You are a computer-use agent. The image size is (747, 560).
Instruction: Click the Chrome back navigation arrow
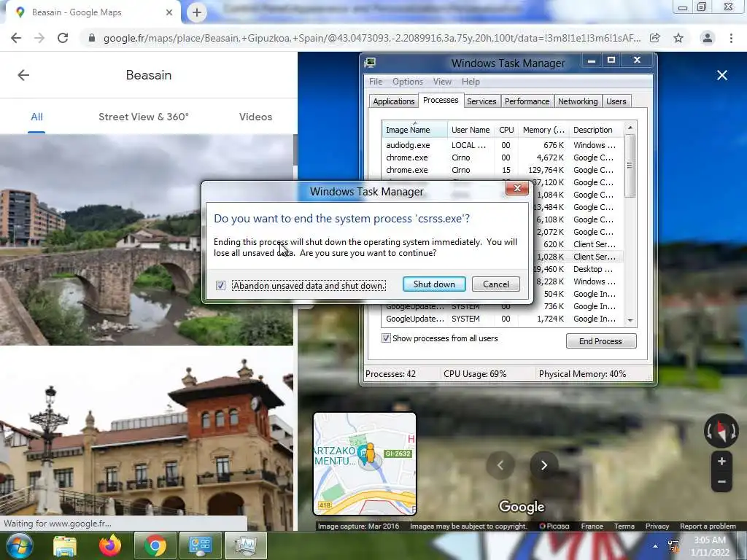16,38
